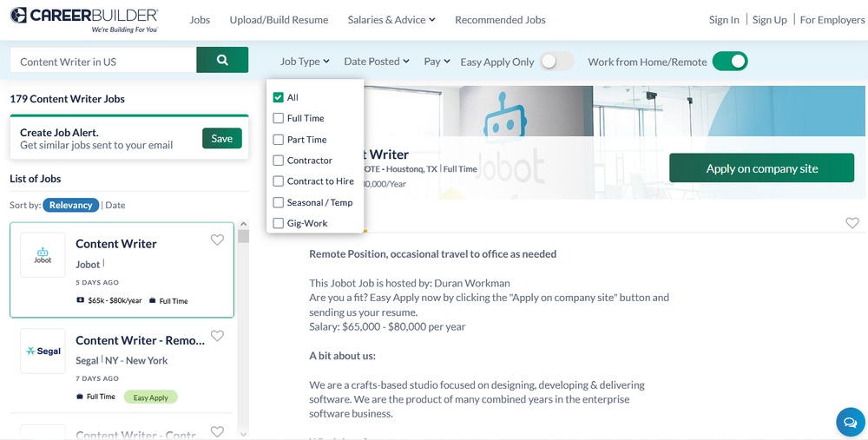Open the For Employers link
The width and height of the screenshot is (868, 440).
pyautogui.click(x=832, y=20)
